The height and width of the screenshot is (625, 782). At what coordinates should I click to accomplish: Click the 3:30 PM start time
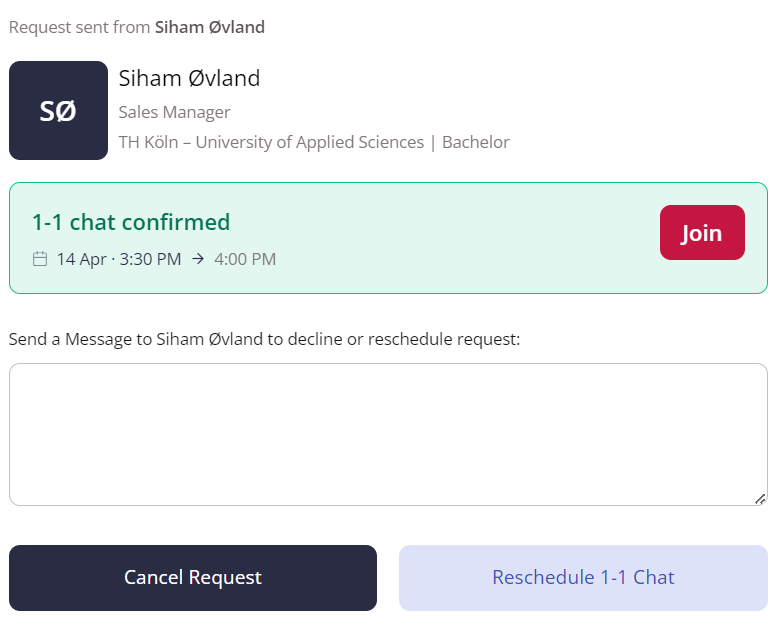point(150,259)
